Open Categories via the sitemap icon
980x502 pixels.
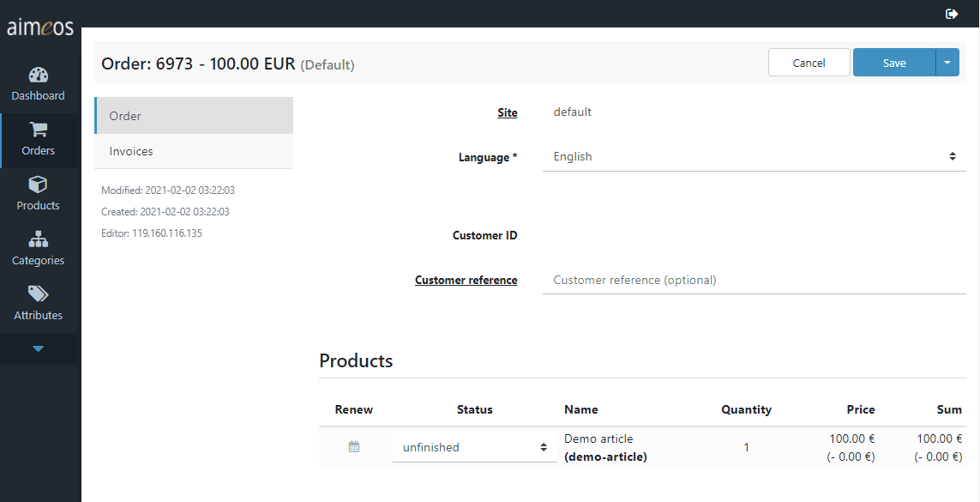pos(38,240)
